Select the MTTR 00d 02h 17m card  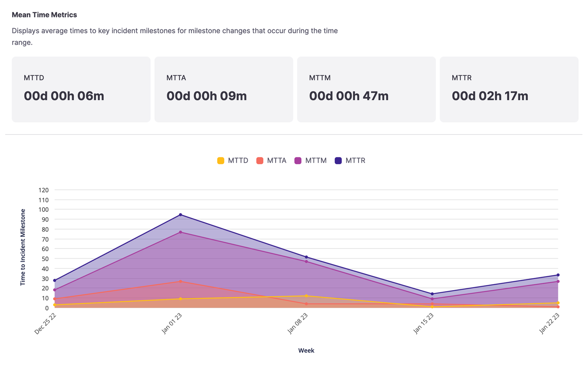pos(509,89)
